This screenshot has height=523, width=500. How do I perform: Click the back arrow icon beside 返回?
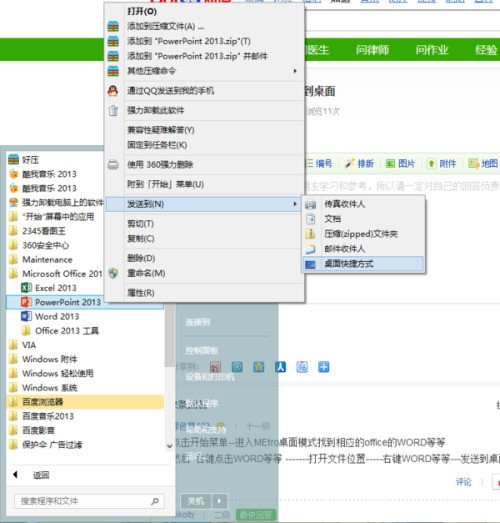click(15, 474)
